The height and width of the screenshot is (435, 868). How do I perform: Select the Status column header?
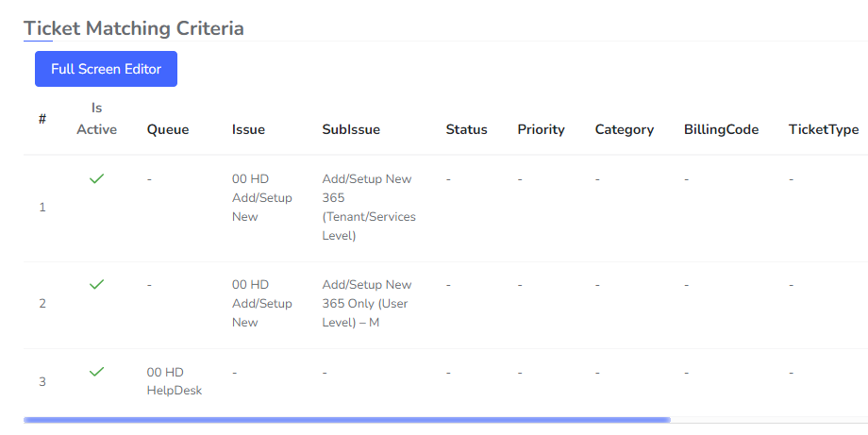point(466,129)
